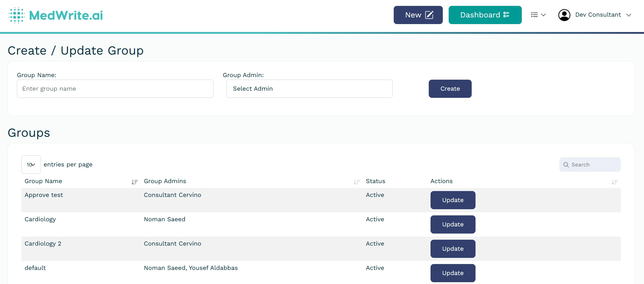Click the search magnifier icon
Image resolution: width=644 pixels, height=284 pixels.
566,165
